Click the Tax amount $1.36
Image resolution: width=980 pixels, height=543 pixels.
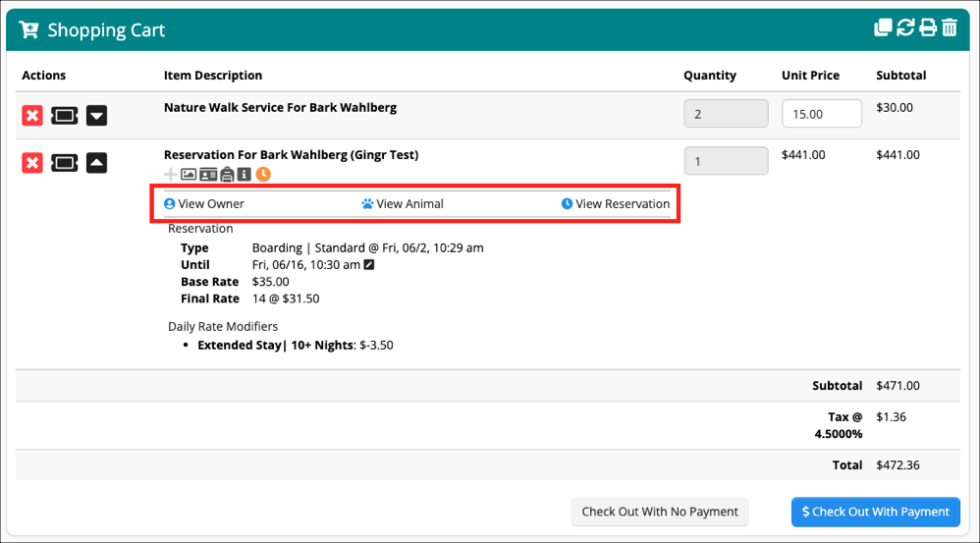coord(891,416)
